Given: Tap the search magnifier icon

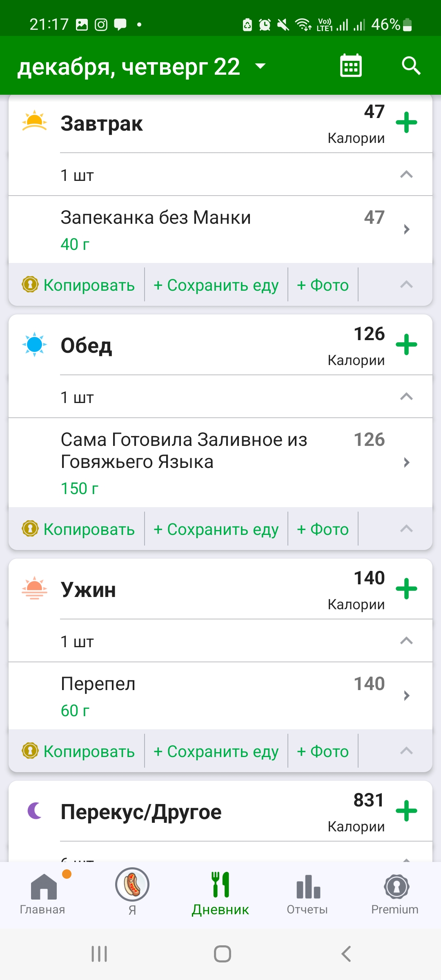Looking at the screenshot, I should click(x=411, y=66).
